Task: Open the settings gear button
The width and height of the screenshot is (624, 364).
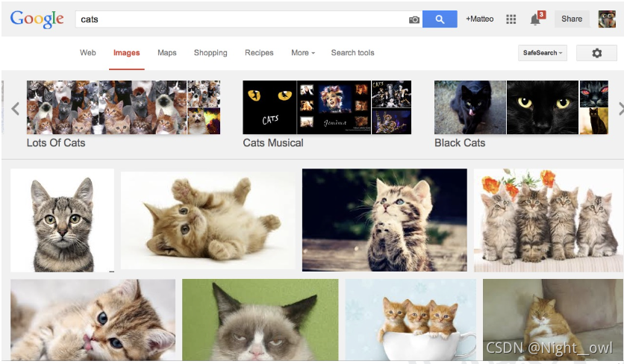Action: click(596, 53)
